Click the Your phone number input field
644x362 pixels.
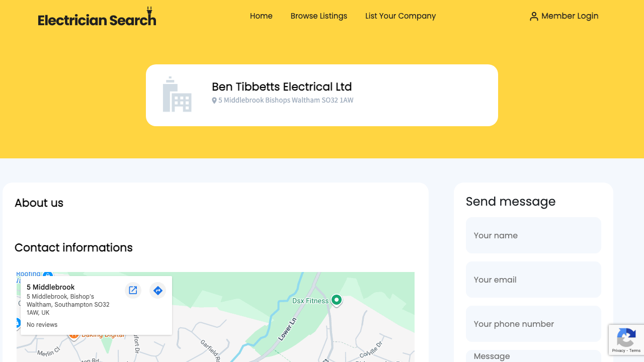pyautogui.click(x=533, y=324)
